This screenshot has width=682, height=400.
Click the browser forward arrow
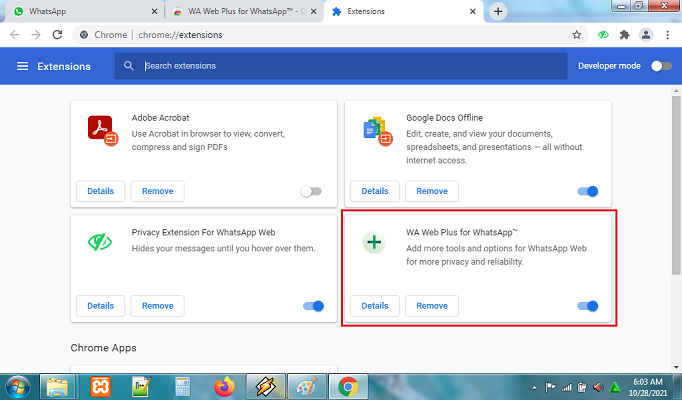point(36,35)
